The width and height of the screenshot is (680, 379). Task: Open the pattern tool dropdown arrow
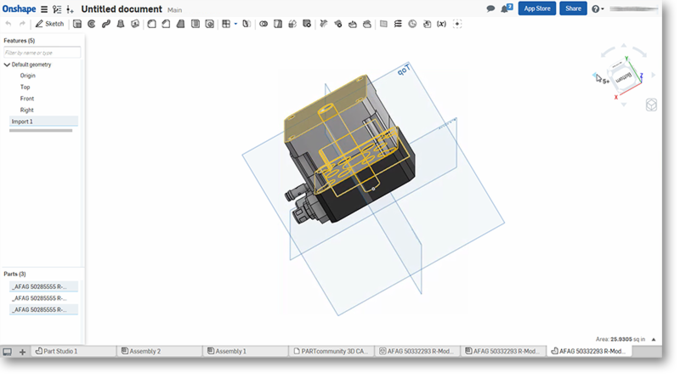pos(235,24)
